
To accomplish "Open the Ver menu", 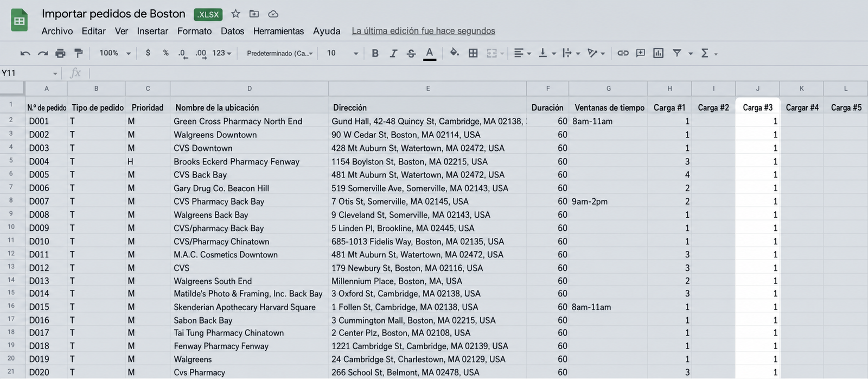I will [x=122, y=31].
